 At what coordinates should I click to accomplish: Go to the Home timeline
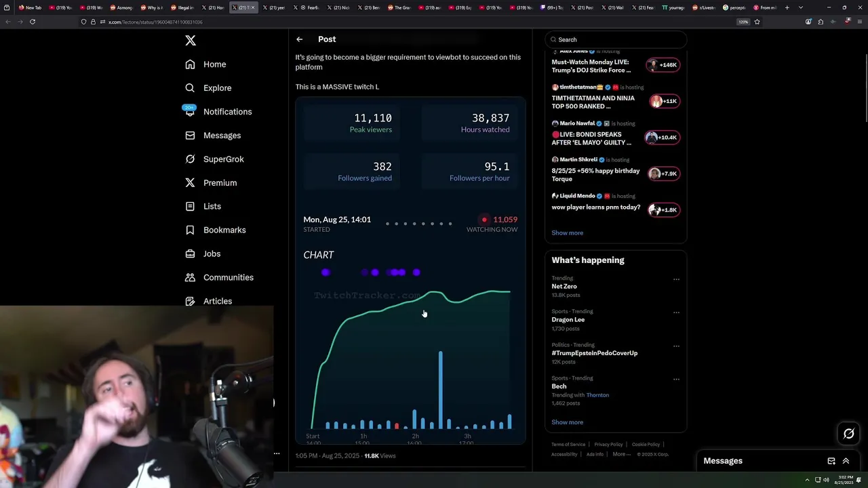pyautogui.click(x=206, y=64)
